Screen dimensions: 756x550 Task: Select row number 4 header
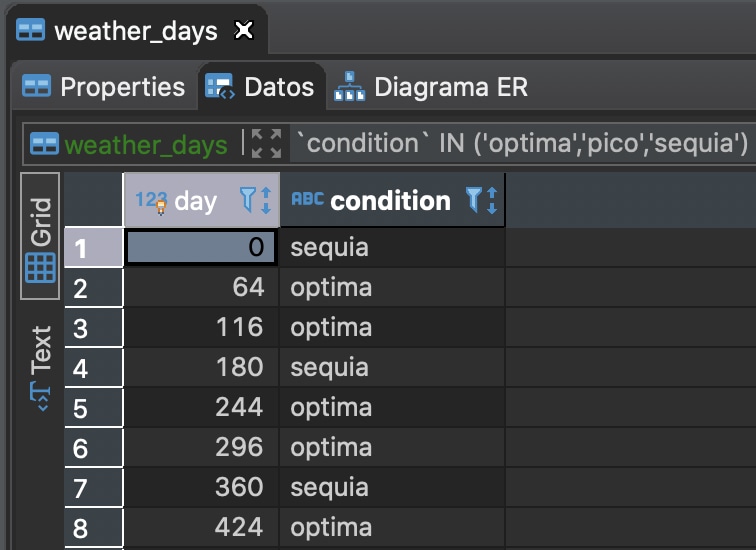94,368
